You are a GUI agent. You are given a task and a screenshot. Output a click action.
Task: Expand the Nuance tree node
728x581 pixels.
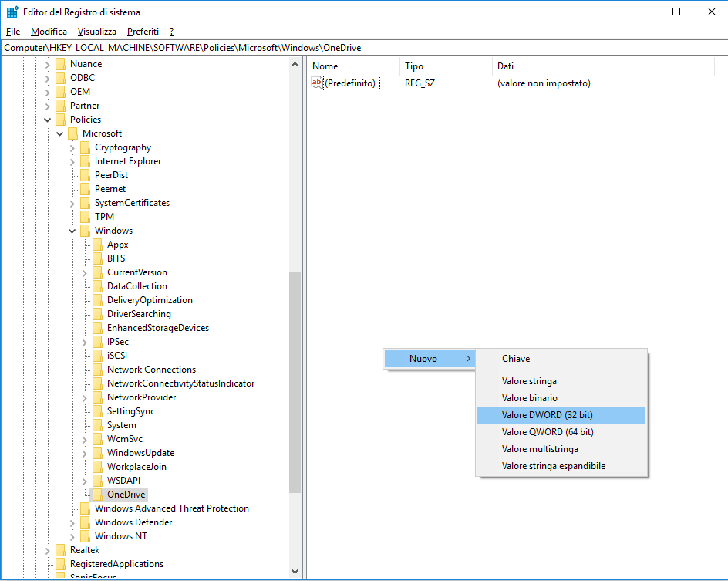(47, 64)
